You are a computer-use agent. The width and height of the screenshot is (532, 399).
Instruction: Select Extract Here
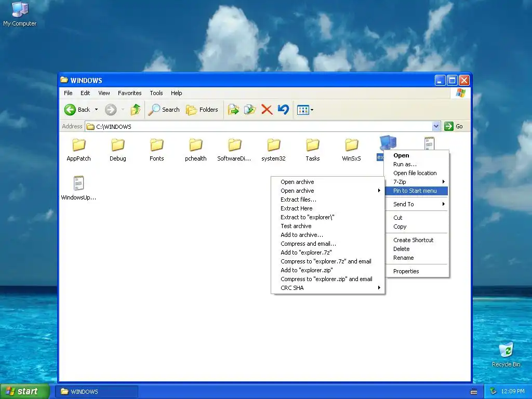328,208
